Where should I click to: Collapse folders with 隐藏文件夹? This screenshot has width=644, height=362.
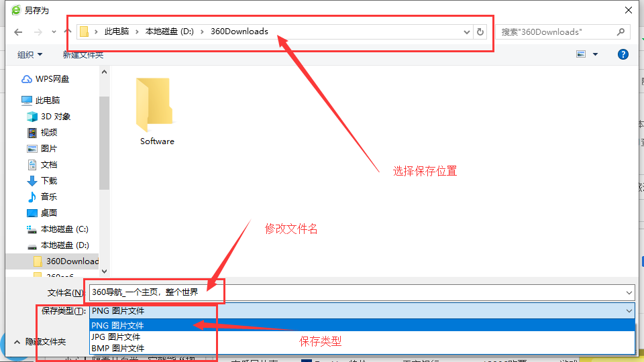(x=40, y=341)
